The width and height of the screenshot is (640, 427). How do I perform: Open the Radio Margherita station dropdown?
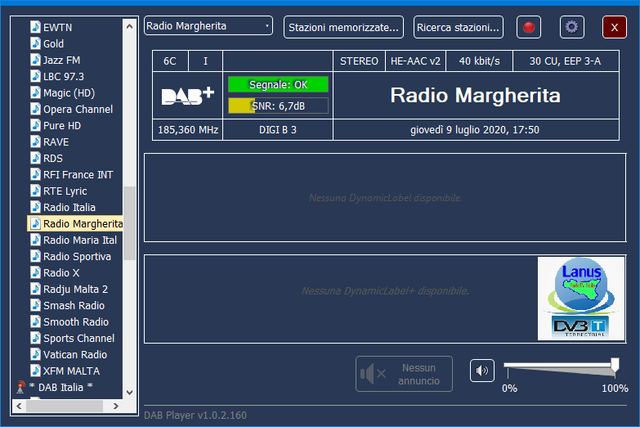click(x=208, y=26)
